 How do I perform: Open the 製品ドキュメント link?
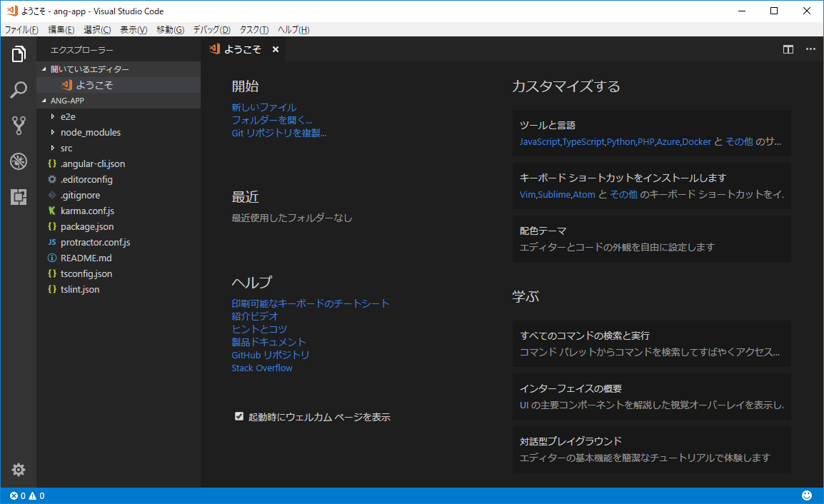[268, 342]
